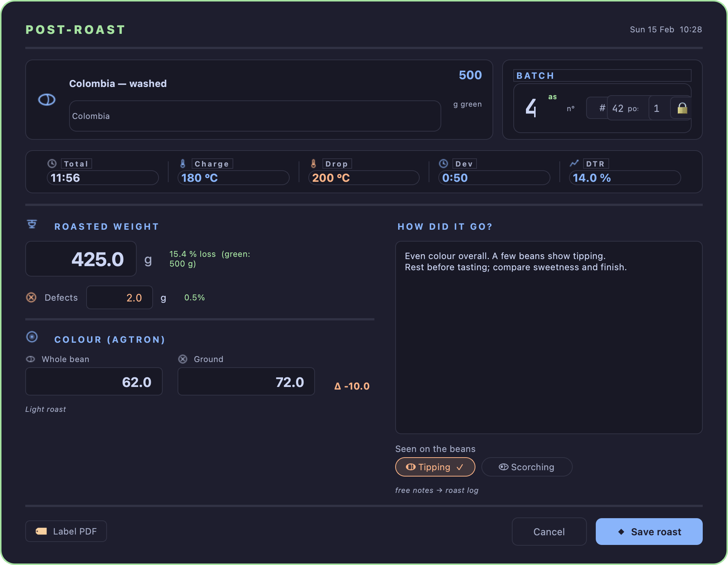Click the coffee bean icon beside Colombia — washed

(47, 100)
